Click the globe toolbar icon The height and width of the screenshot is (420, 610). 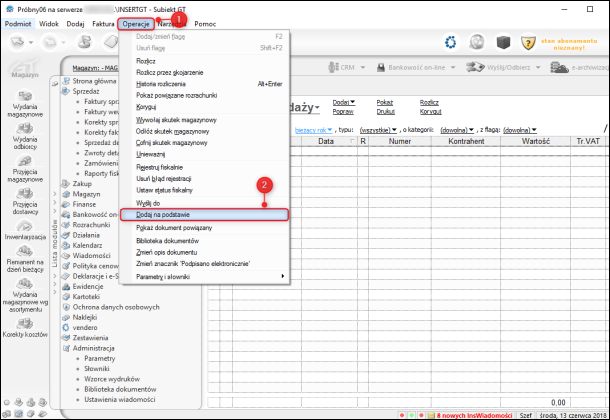point(477,42)
